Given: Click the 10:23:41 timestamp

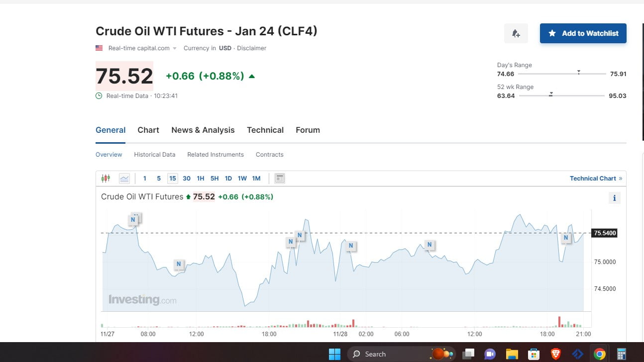Looking at the screenshot, I should pos(166,96).
